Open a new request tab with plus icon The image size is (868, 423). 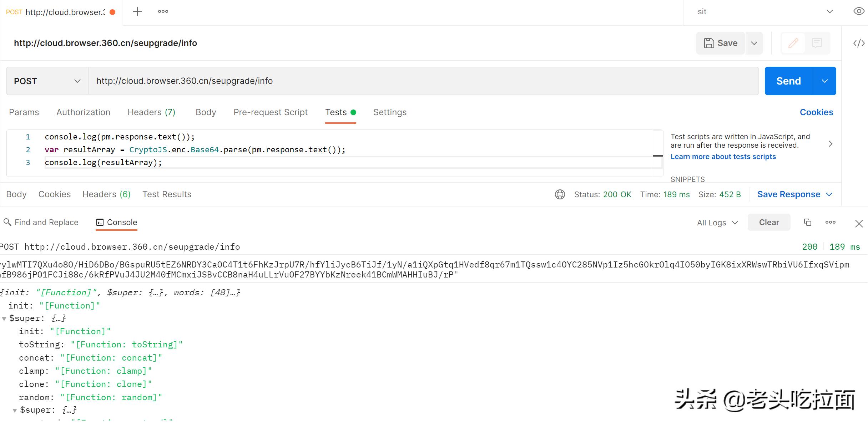point(137,12)
